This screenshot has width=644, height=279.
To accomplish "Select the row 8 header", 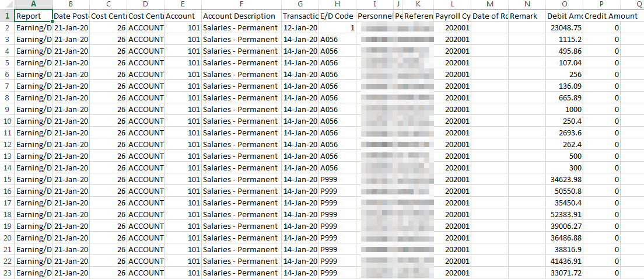I will pos(6,97).
